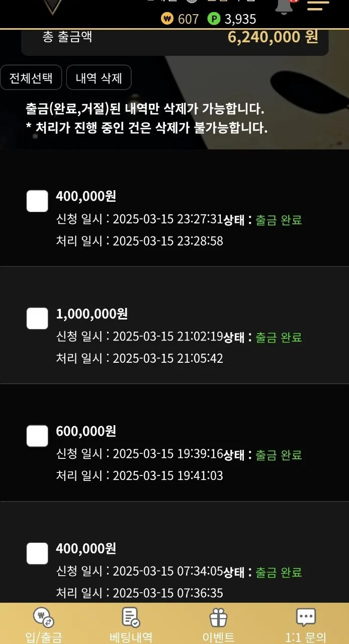Check the 1,000,000원 withdrawal checkbox
This screenshot has width=349, height=644.
click(x=37, y=318)
